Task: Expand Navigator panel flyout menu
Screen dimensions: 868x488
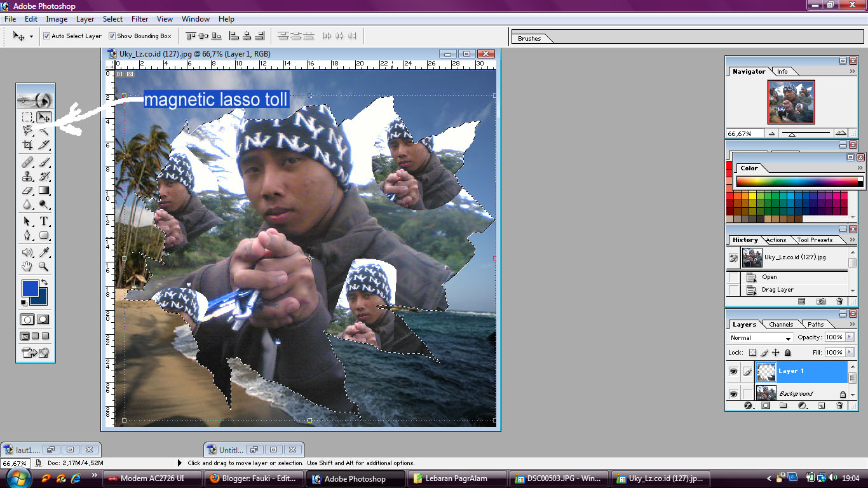Action: pyautogui.click(x=851, y=71)
